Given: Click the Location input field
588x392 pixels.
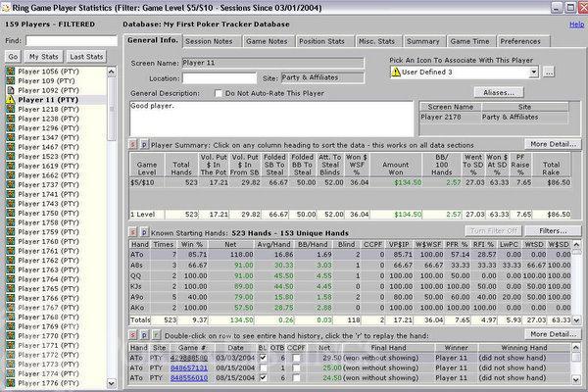Looking at the screenshot, I should point(220,78).
